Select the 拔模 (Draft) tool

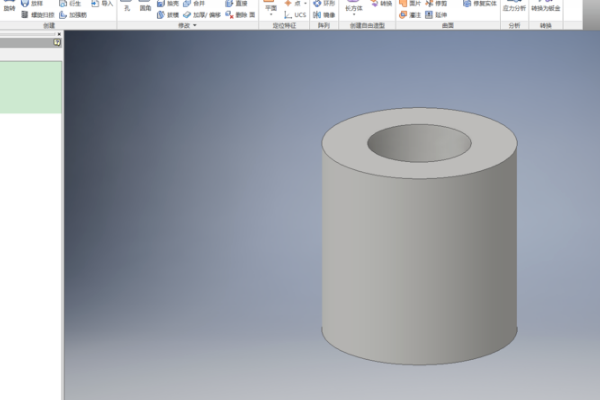168,15
